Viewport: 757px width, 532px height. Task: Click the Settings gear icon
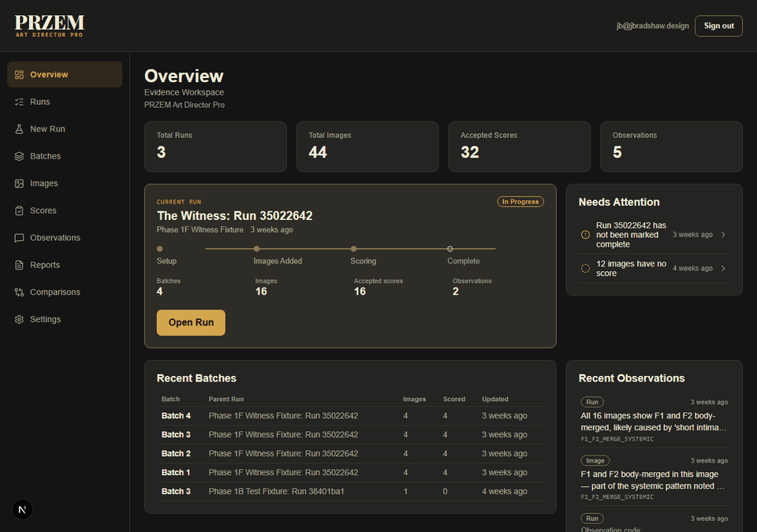[19, 319]
